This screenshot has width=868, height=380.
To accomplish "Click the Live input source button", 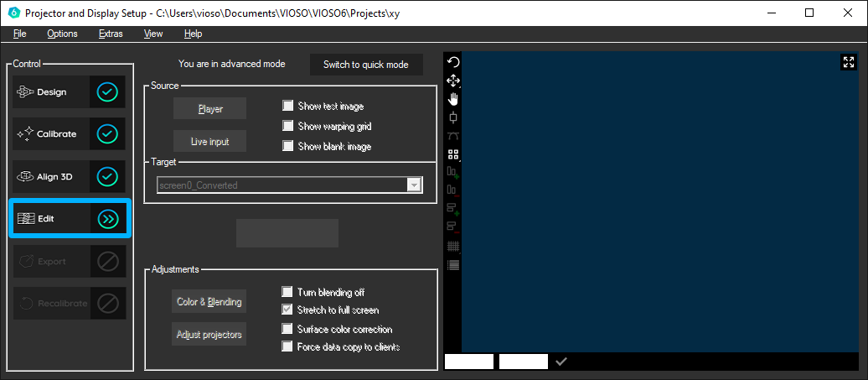I will click(x=209, y=141).
